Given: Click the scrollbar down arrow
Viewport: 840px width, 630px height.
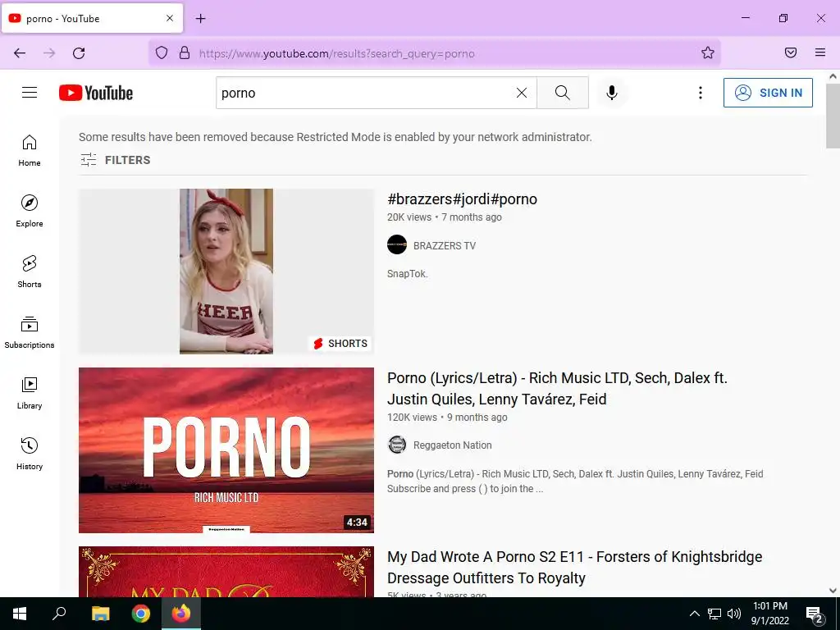Looking at the screenshot, I should point(833,591).
